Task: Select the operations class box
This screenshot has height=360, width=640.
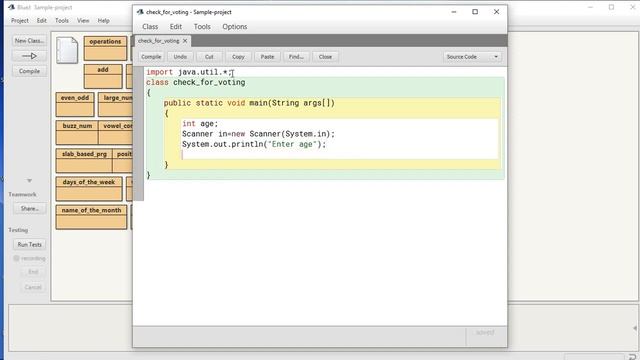Action: coord(105,48)
